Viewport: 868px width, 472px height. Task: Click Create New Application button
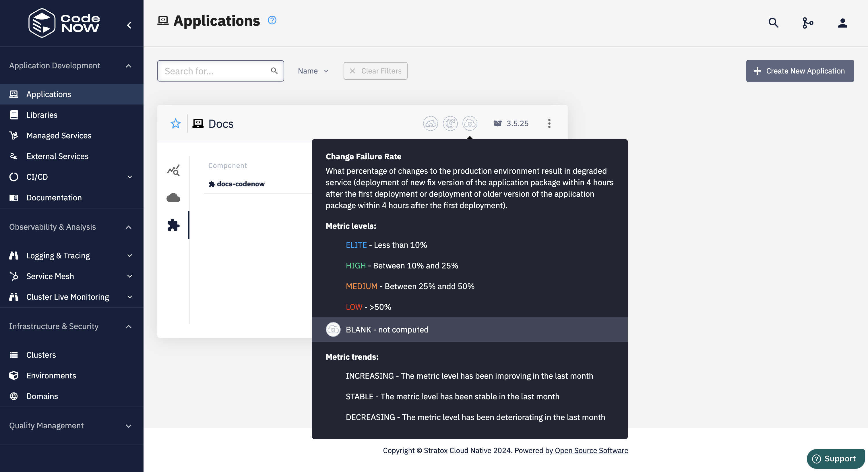pos(800,71)
